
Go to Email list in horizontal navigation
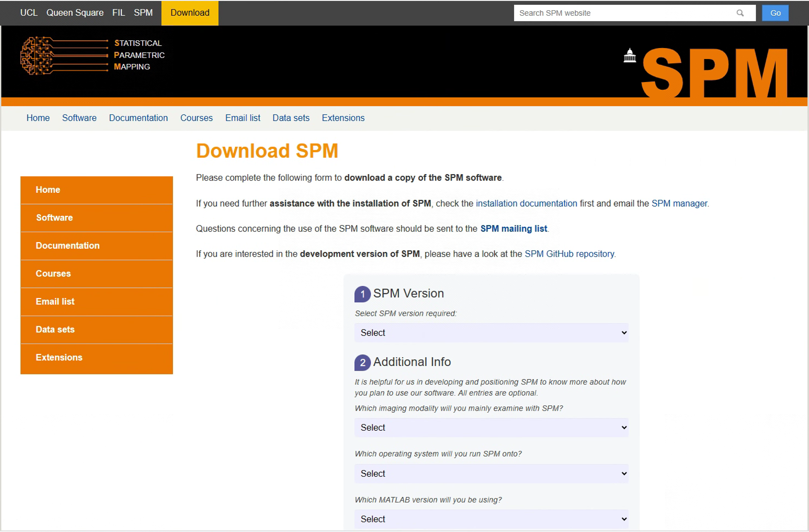pos(243,118)
